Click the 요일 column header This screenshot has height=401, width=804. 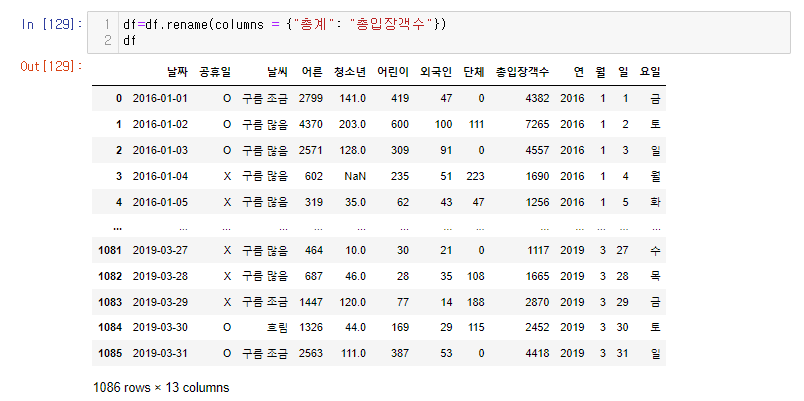650,72
